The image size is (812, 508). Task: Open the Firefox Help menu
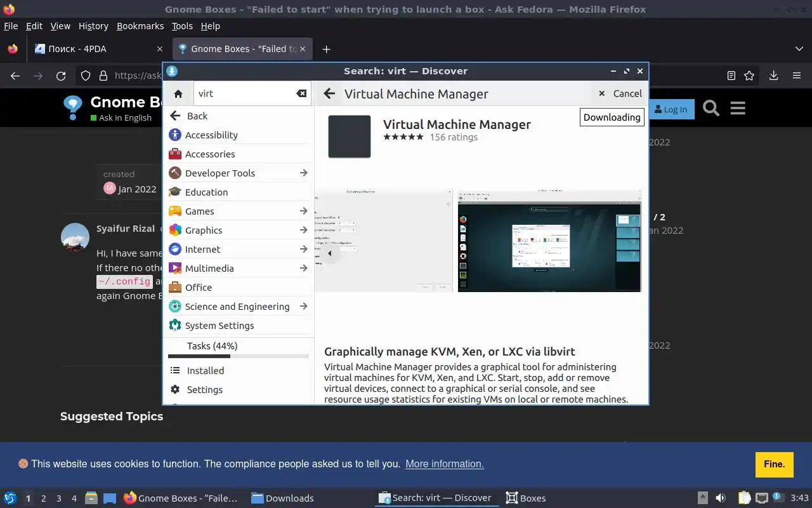[x=211, y=26]
